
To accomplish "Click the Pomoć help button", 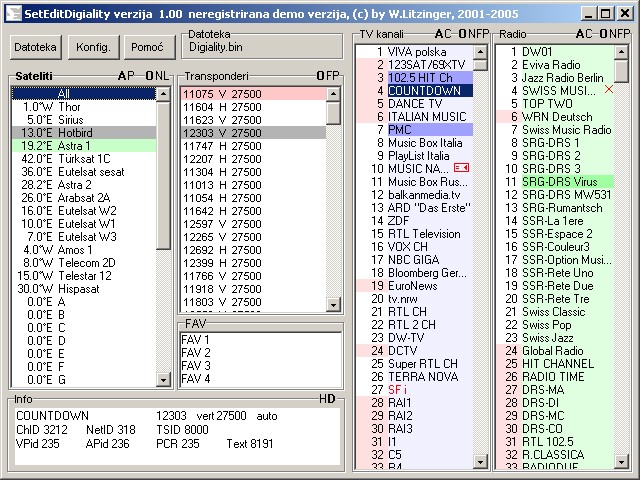I will coord(147,47).
